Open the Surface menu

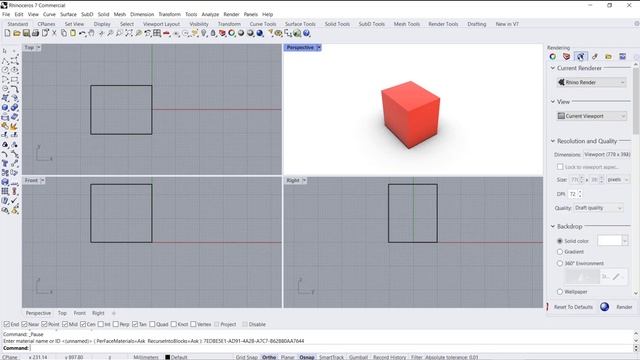pyautogui.click(x=68, y=14)
